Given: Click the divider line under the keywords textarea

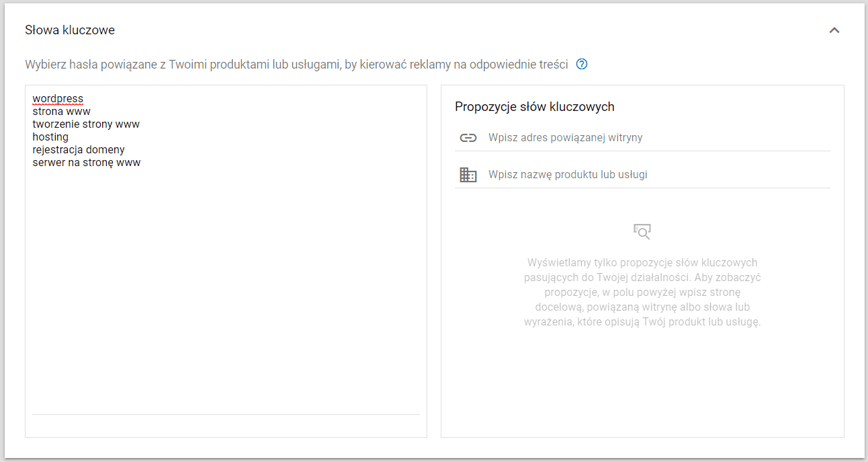Looking at the screenshot, I should click(x=226, y=414).
